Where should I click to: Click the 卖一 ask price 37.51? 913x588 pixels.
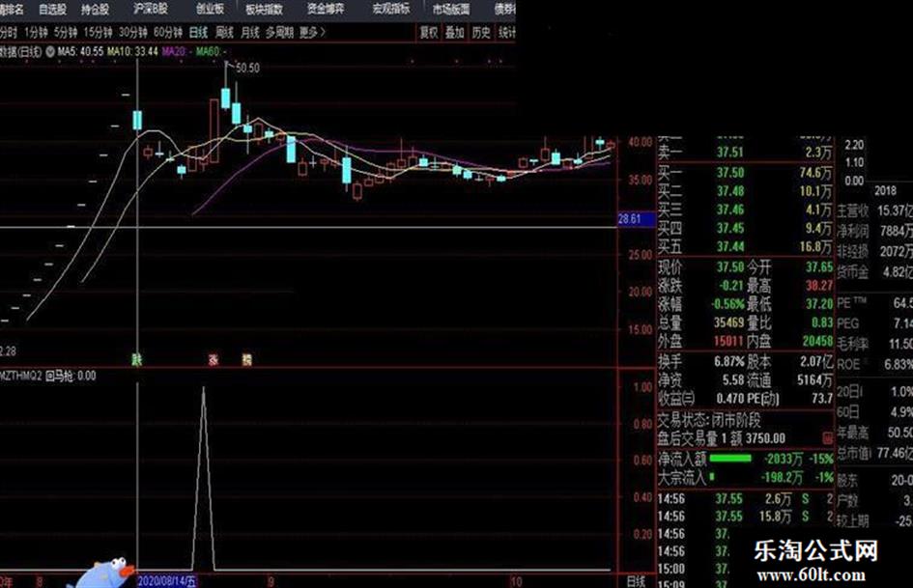click(x=730, y=153)
